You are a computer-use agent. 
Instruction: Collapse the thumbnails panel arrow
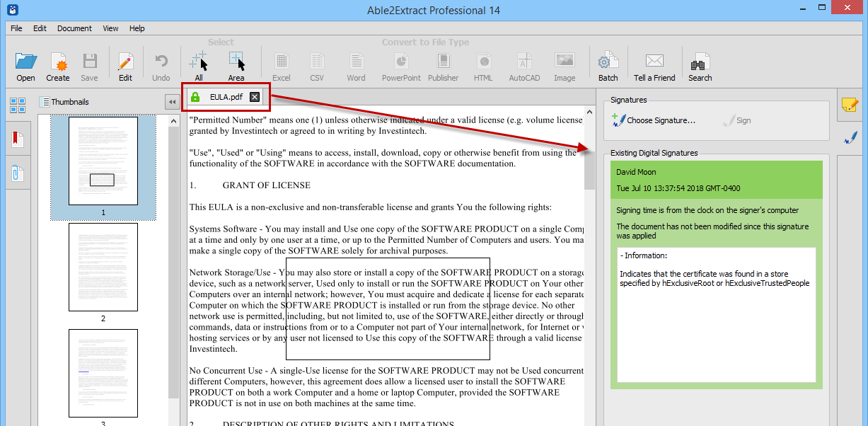pyautogui.click(x=172, y=102)
